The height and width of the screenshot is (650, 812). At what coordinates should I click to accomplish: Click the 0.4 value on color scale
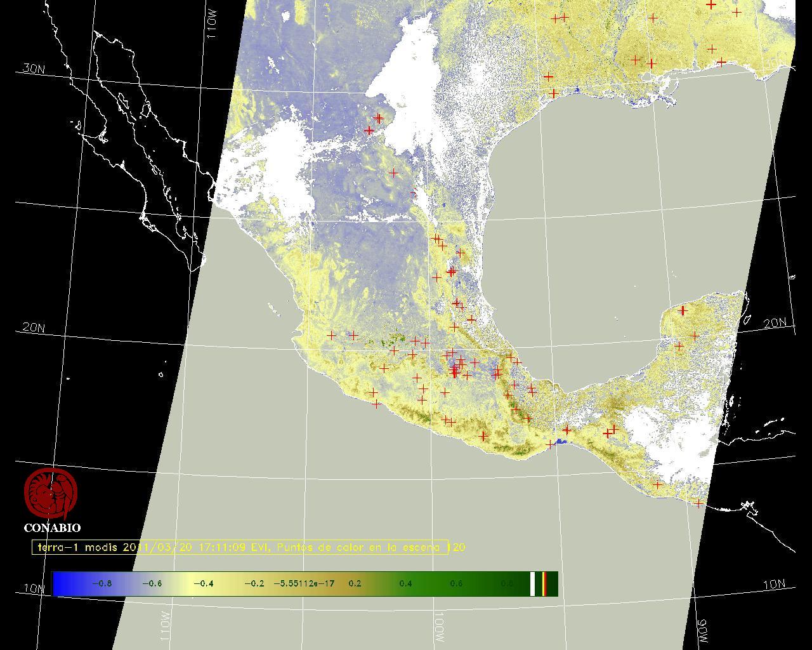click(405, 583)
